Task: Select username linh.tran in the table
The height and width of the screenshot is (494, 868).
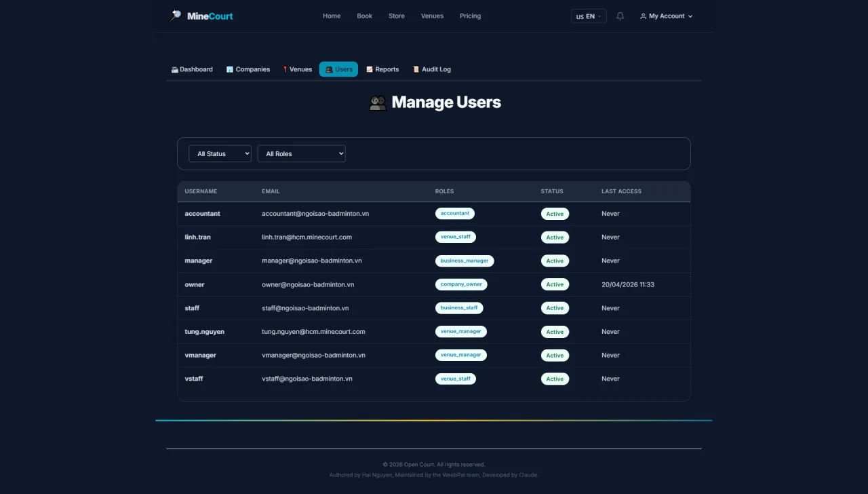Action: (x=197, y=237)
